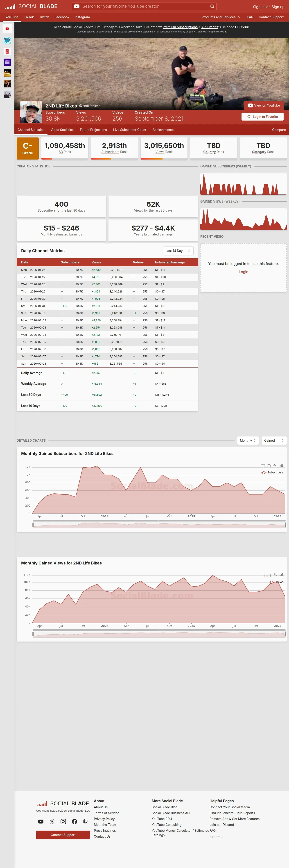The image size is (289, 868).
Task: Click the zoom icon on Views chart
Action: pyautogui.click(x=263, y=575)
